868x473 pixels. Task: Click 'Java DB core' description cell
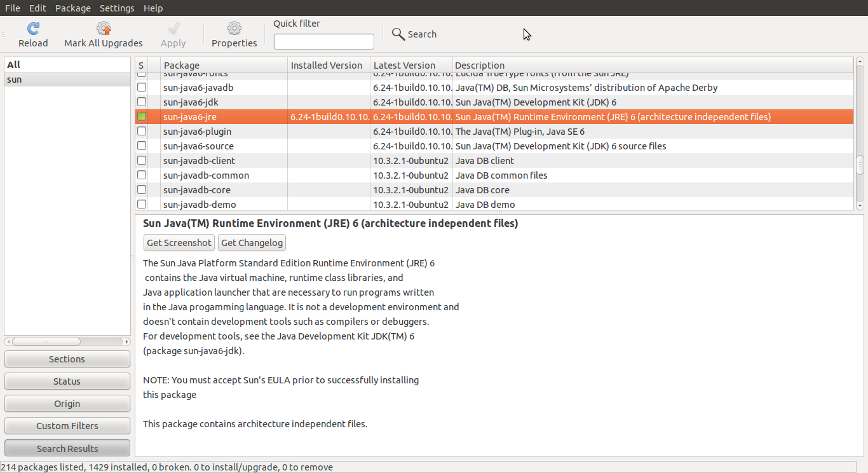(x=482, y=189)
